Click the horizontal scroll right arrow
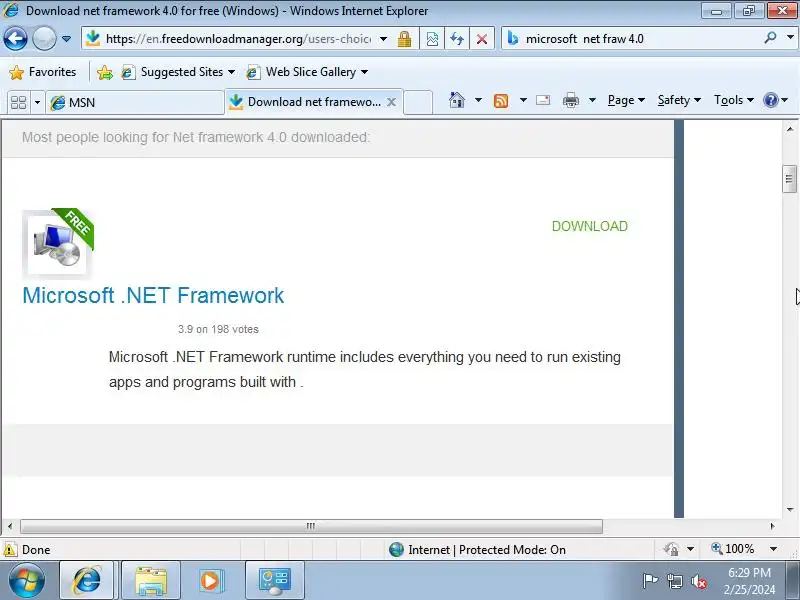Viewport: 800px width, 600px height. (772, 526)
